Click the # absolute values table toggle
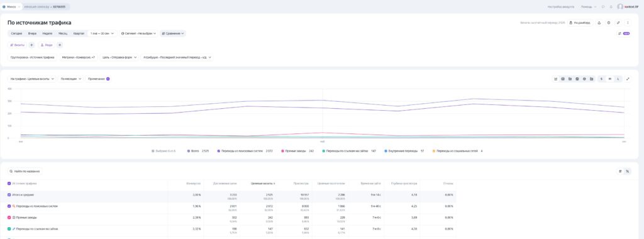The image size is (644, 239). [x=620, y=171]
